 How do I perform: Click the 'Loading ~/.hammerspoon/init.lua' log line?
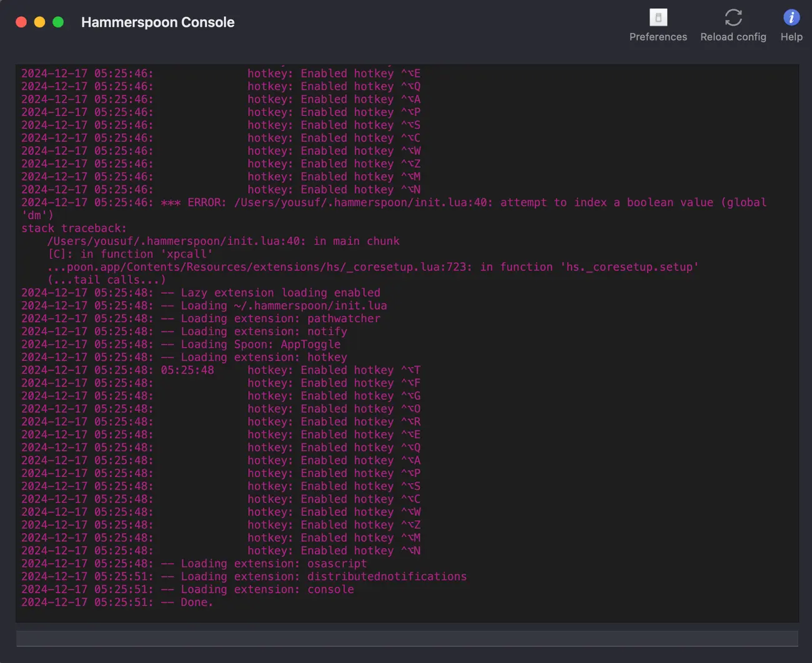(x=204, y=306)
